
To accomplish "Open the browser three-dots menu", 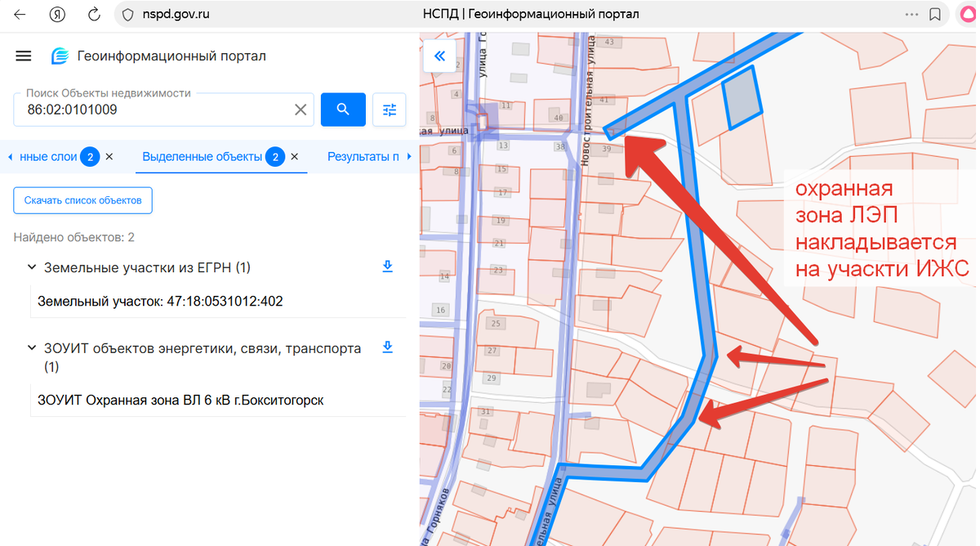I will (912, 14).
